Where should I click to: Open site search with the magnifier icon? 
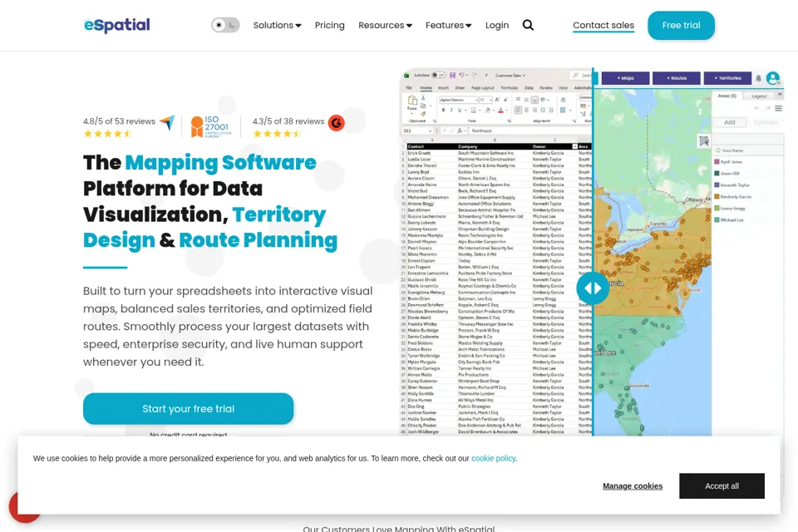[528, 25]
